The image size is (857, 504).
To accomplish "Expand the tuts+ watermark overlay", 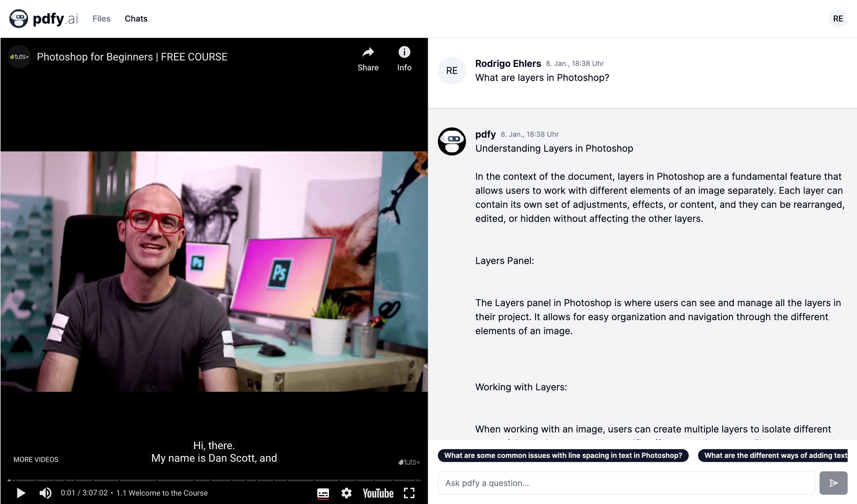I will (408, 462).
